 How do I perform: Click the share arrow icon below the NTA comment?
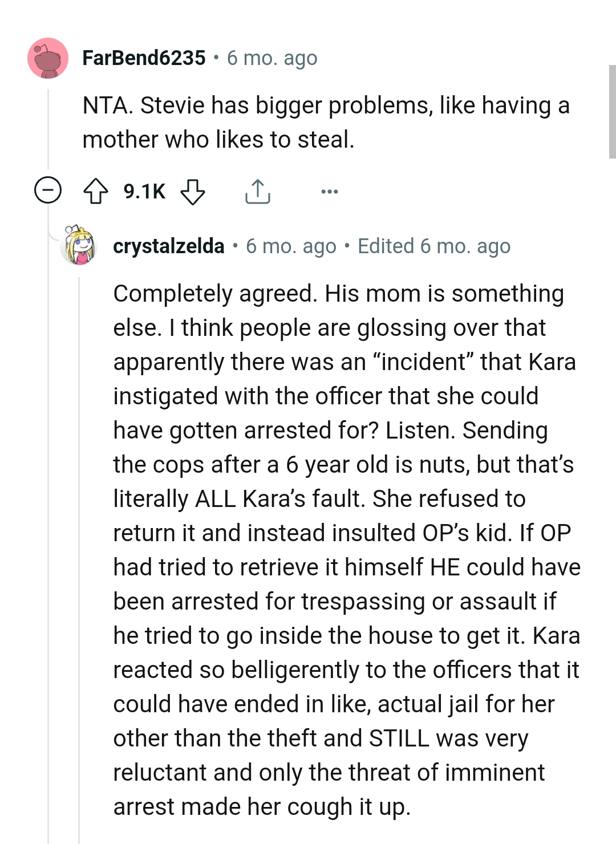257,191
